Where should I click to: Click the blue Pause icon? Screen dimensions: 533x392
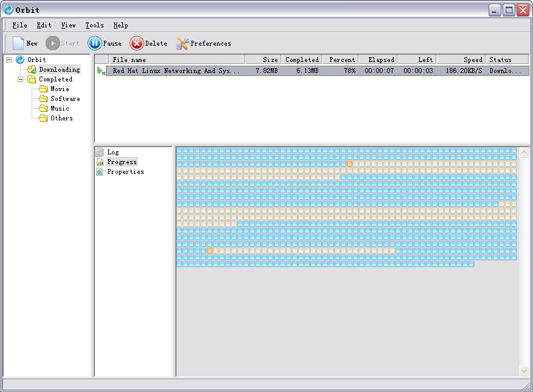tap(95, 43)
